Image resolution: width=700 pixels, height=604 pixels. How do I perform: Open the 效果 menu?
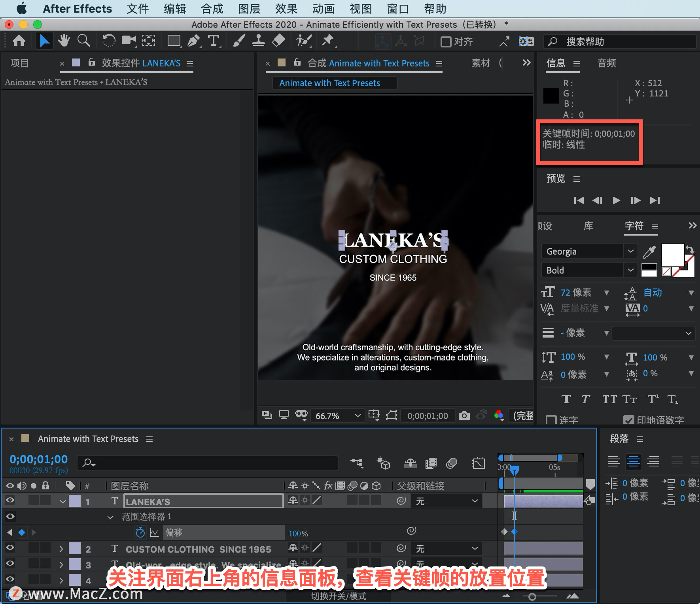(x=286, y=9)
